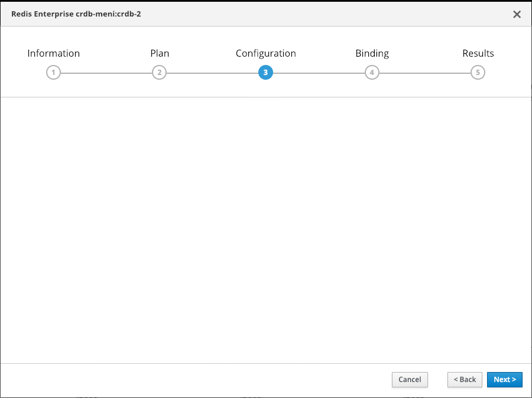Switch to the Plan step label
Viewport: 532px width, 398px height.
click(x=160, y=53)
